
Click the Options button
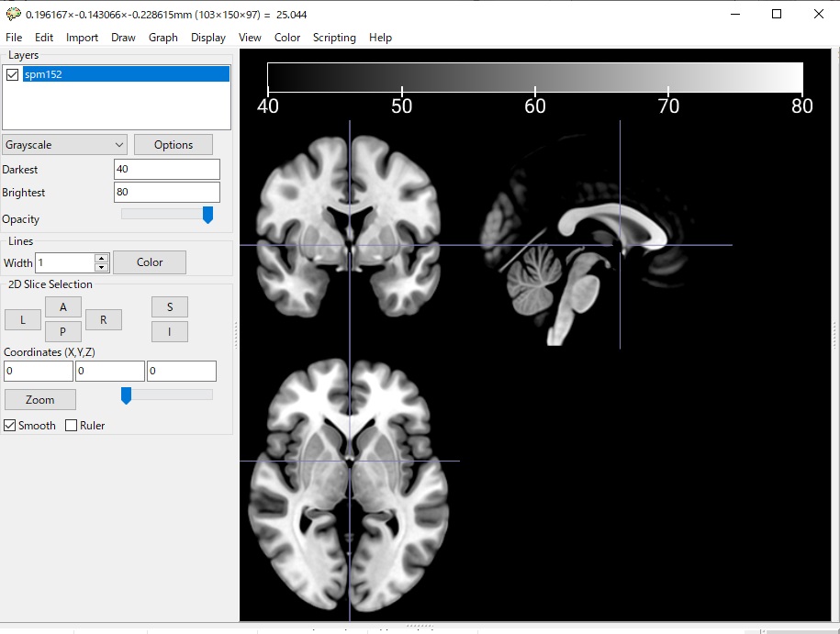174,145
